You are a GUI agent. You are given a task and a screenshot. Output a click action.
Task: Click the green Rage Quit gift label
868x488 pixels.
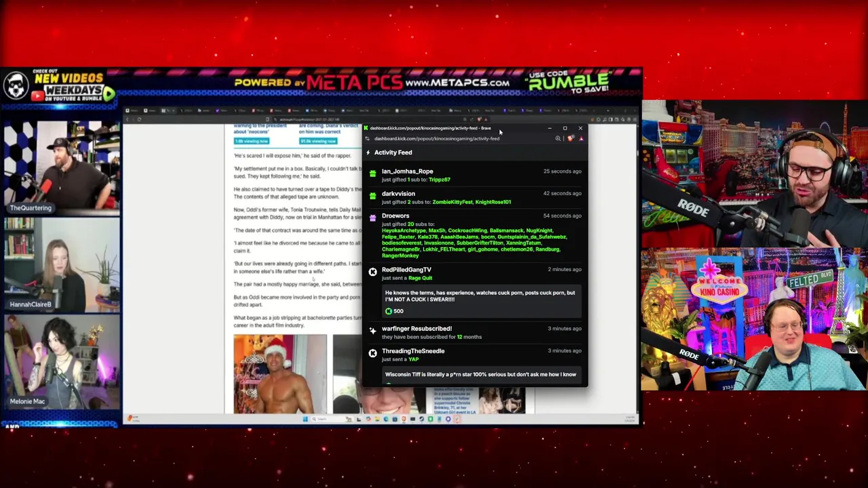tap(420, 278)
